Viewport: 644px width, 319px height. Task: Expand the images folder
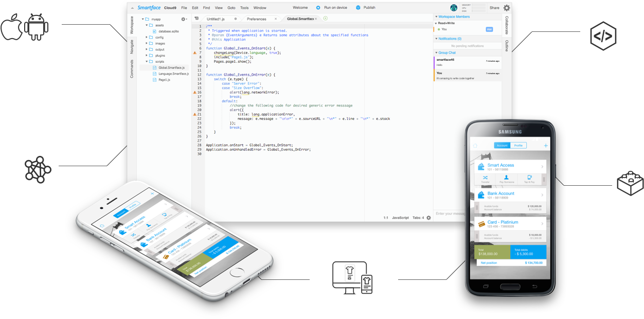click(147, 43)
